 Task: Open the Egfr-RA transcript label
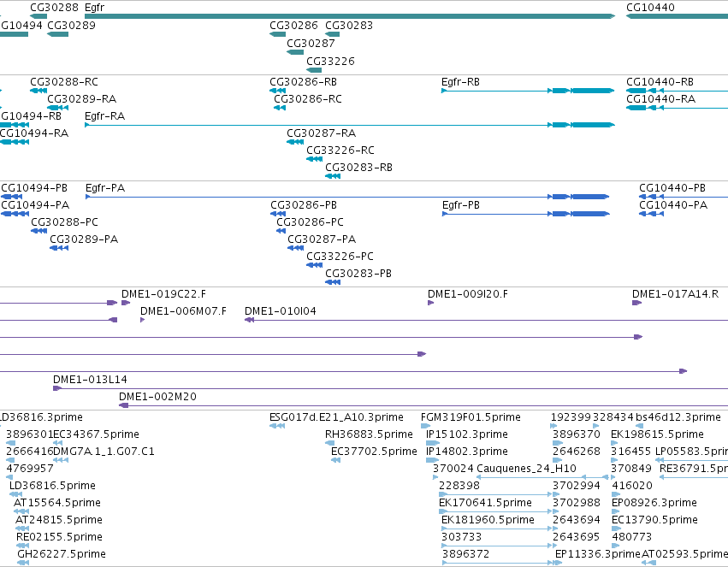click(105, 116)
